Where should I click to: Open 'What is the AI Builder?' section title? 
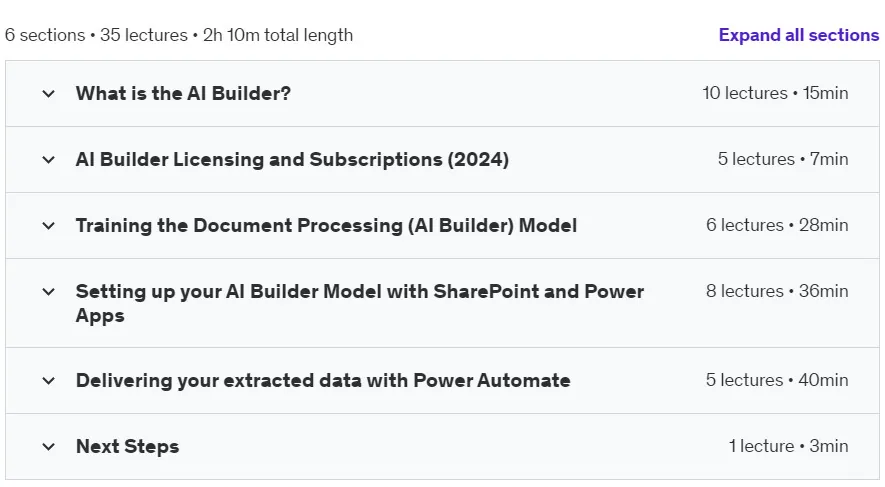[x=183, y=93]
